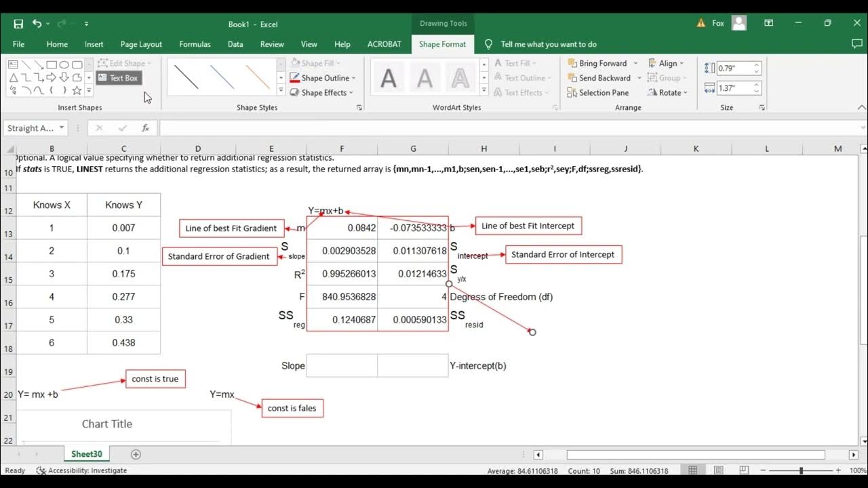Click the zoom slider handle

pos(802,470)
